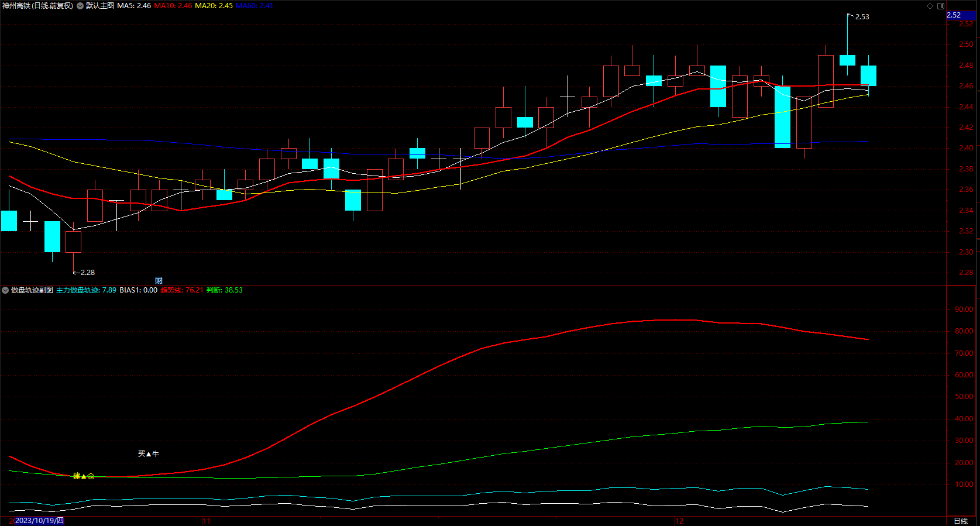Click the 建▲仓 signal marker
This screenshot has width=980, height=526.
pos(83,476)
